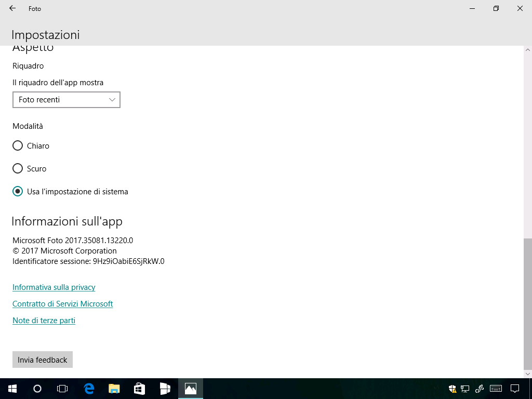Click the scrollbar up arrow

pos(528,50)
